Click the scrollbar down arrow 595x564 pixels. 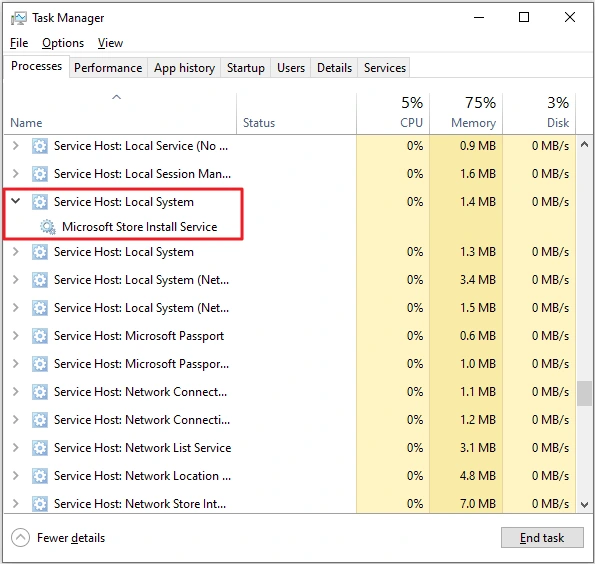(584, 505)
